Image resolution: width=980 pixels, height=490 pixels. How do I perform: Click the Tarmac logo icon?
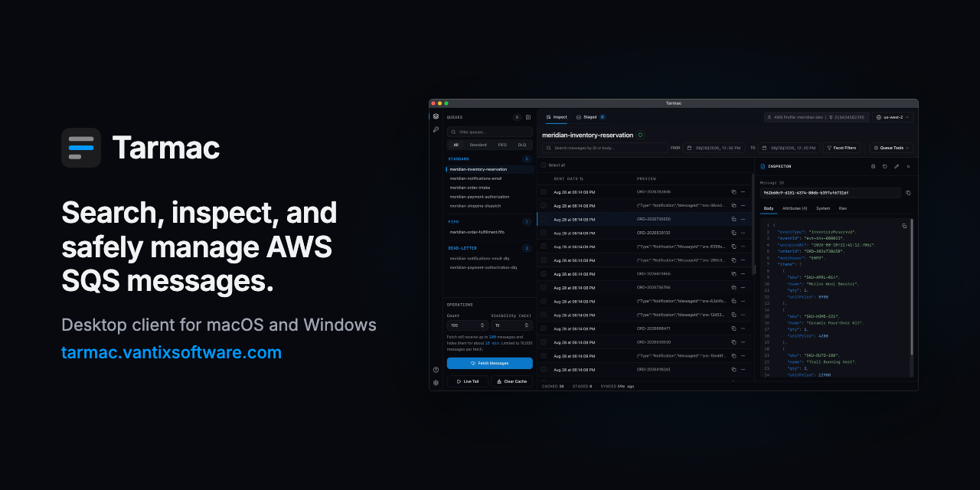coord(81,147)
